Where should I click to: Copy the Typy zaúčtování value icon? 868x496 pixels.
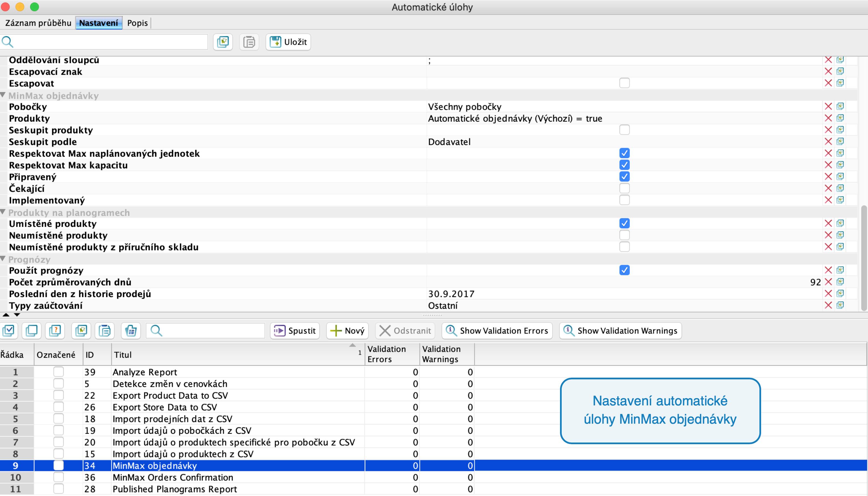(840, 305)
